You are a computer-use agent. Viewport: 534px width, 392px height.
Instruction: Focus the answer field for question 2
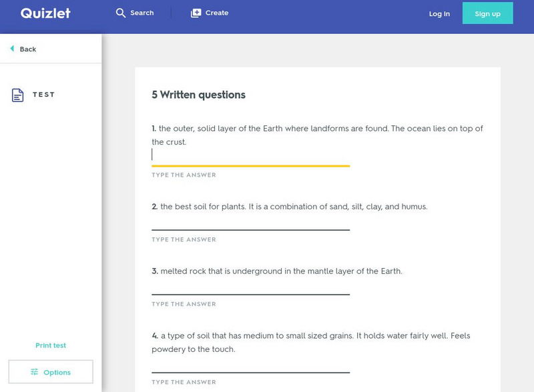click(x=250, y=222)
